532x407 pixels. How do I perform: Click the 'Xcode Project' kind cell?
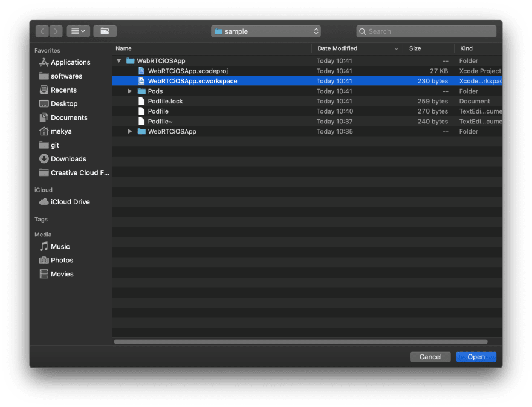click(480, 71)
